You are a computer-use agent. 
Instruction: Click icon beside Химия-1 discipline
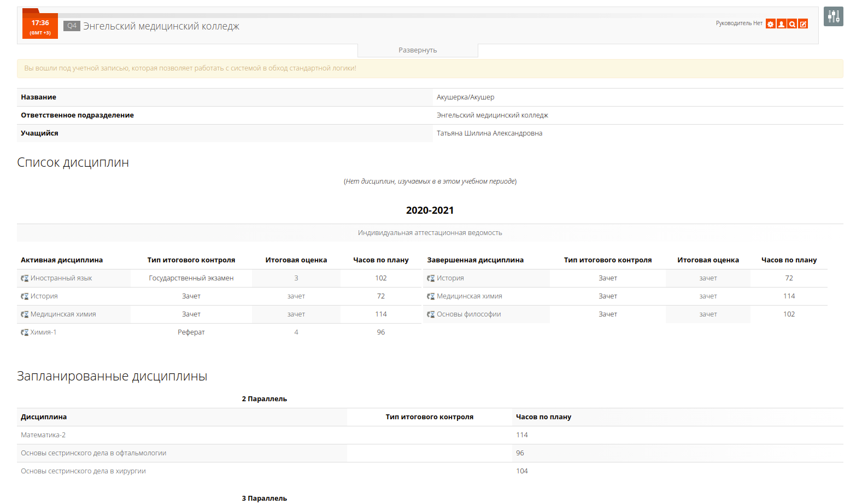click(x=25, y=332)
